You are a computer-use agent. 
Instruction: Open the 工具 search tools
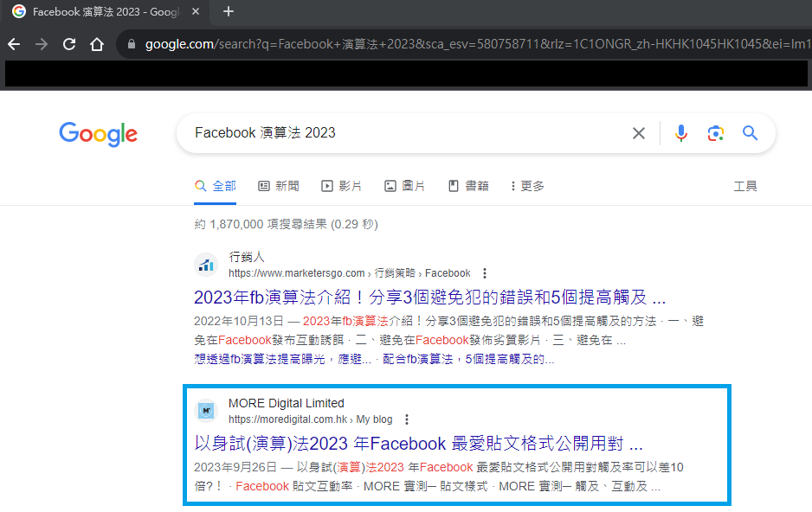745,186
